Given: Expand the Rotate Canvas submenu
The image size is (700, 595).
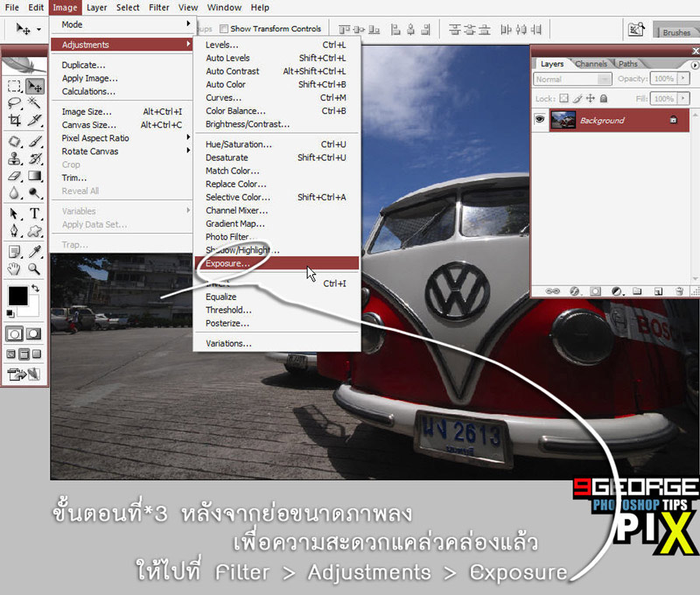Looking at the screenshot, I should coord(122,151).
